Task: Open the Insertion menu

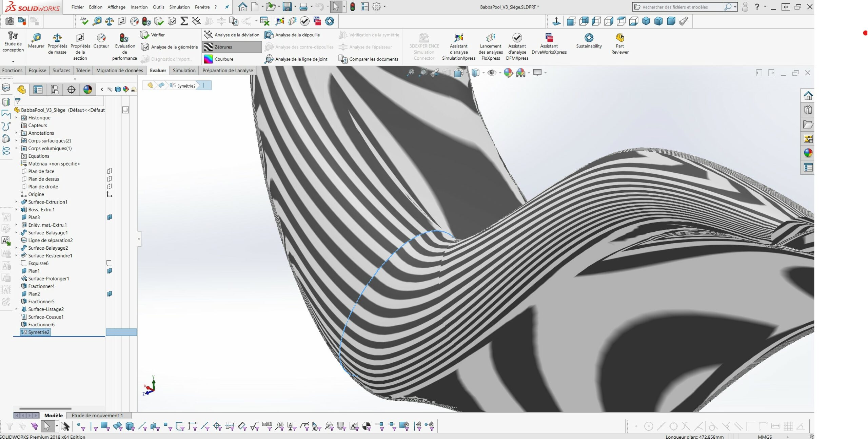Action: [139, 7]
